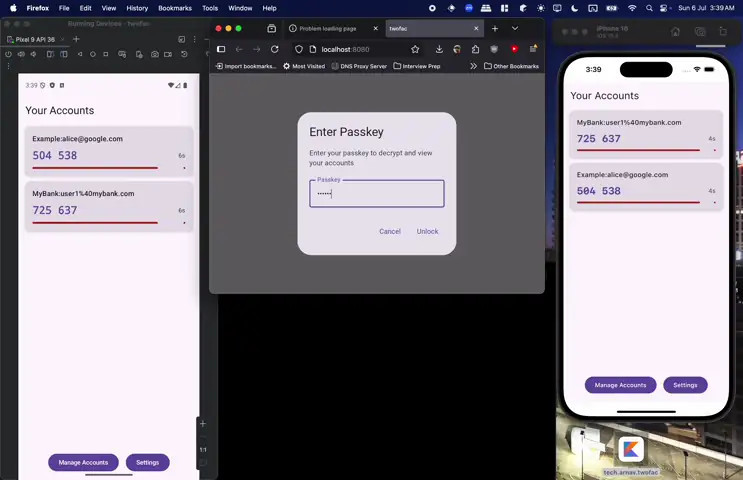Click the emulator power button icon
Viewport: 743px width, 480px height.
[8, 54]
